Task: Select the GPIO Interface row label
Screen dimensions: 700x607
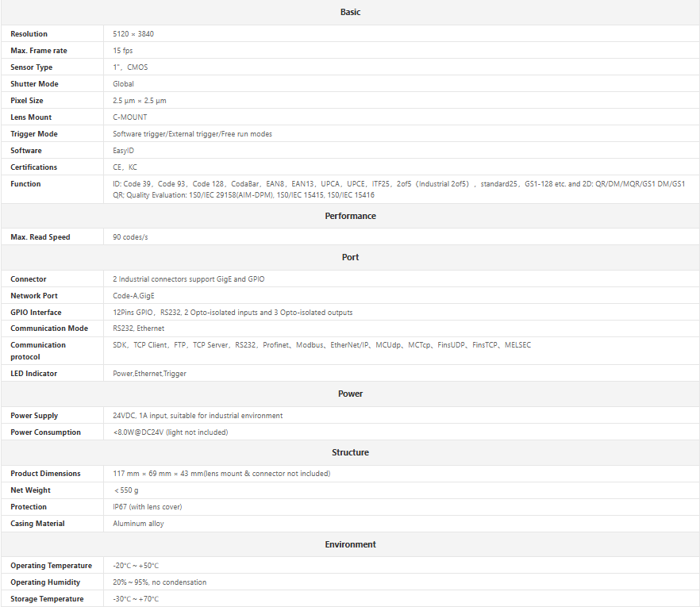Action: [x=36, y=313]
